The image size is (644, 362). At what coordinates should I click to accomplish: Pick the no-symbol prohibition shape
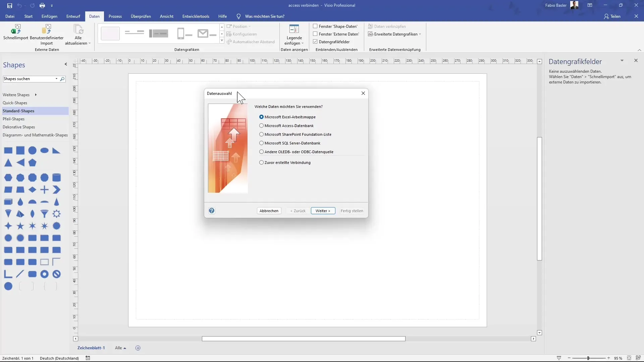[57, 274]
